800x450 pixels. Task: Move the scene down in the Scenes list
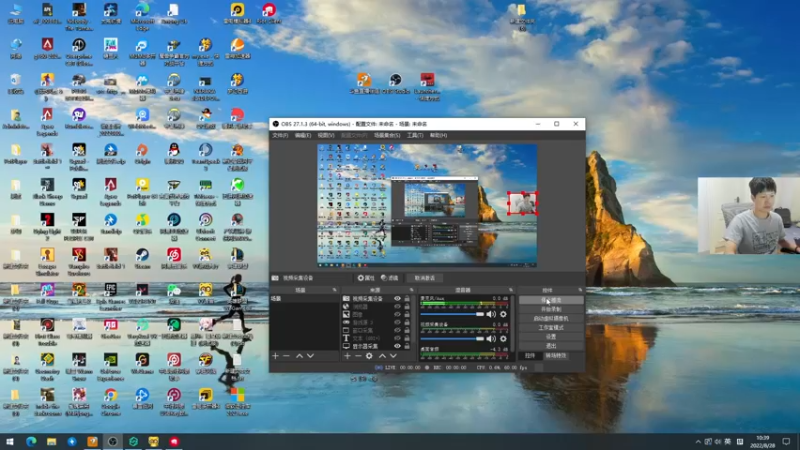coord(310,356)
